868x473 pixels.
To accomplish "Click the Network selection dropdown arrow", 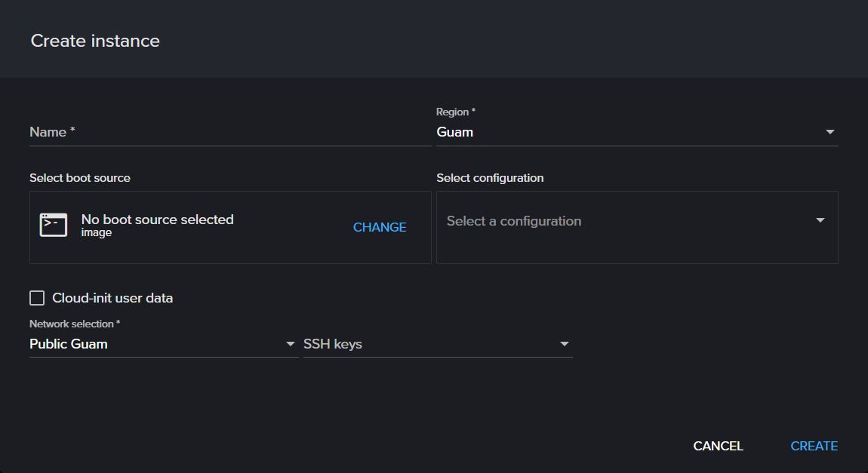I will pos(291,343).
